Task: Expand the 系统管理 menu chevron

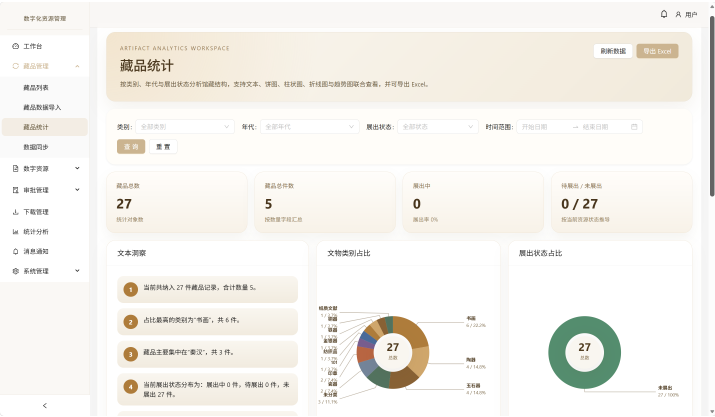Action: [77, 271]
